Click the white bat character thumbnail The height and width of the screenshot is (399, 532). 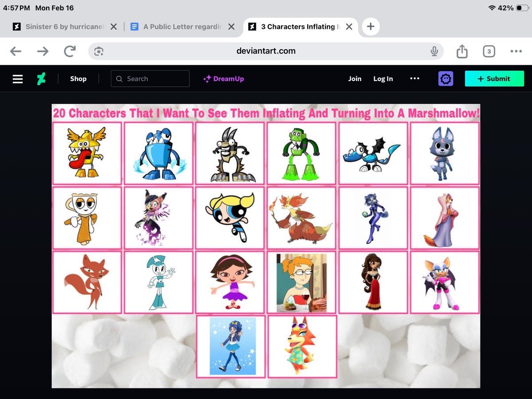445,282
